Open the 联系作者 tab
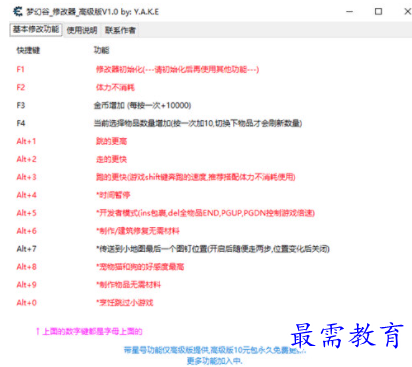The width and height of the screenshot is (412, 367). tap(120, 30)
